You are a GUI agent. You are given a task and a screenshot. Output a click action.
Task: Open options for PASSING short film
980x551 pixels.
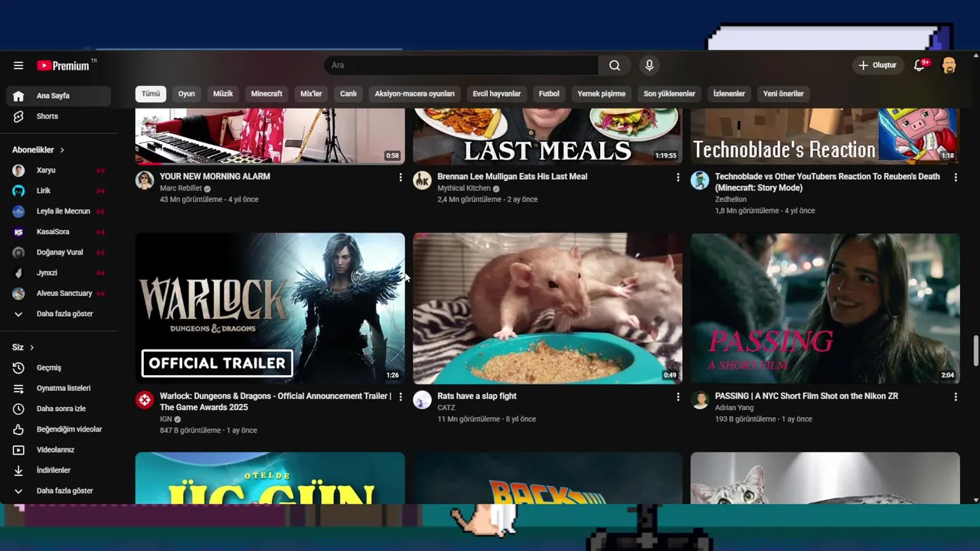click(x=955, y=396)
